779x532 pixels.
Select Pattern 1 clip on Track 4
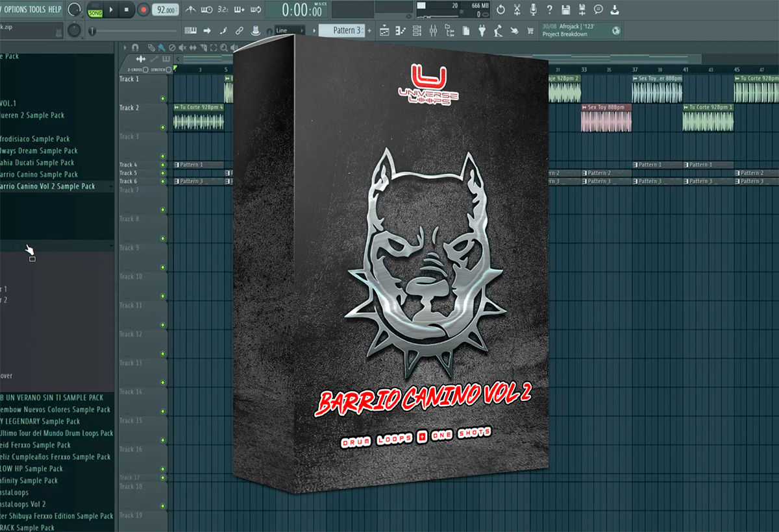click(x=199, y=165)
